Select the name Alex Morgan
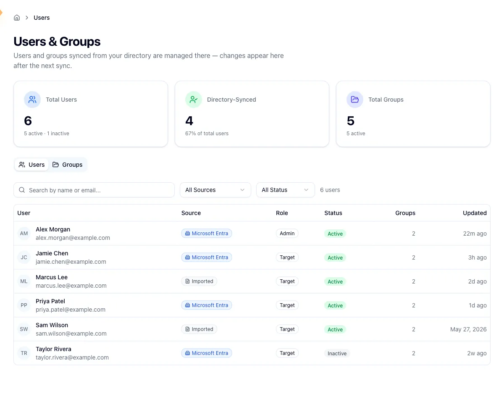Screen dimensions: 504x420 [53, 229]
